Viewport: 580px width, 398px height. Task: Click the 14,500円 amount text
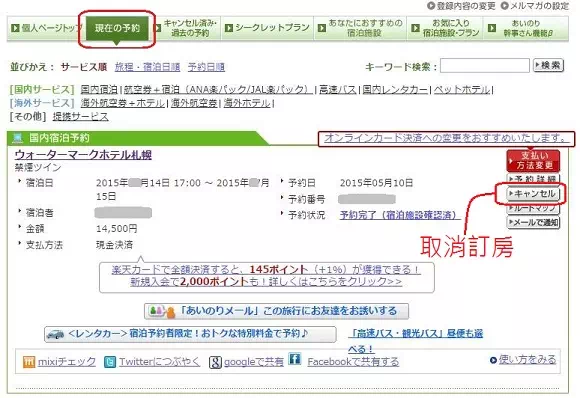tap(117, 229)
